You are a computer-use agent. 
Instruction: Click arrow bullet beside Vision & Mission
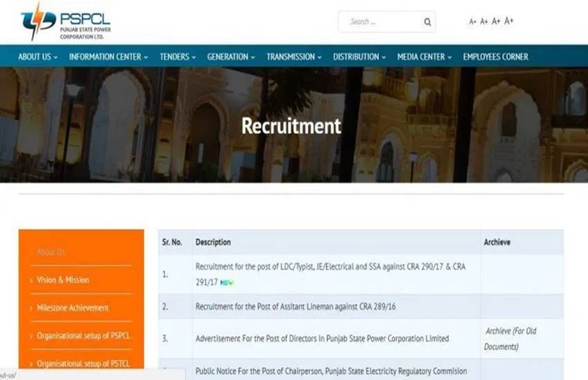pos(31,281)
